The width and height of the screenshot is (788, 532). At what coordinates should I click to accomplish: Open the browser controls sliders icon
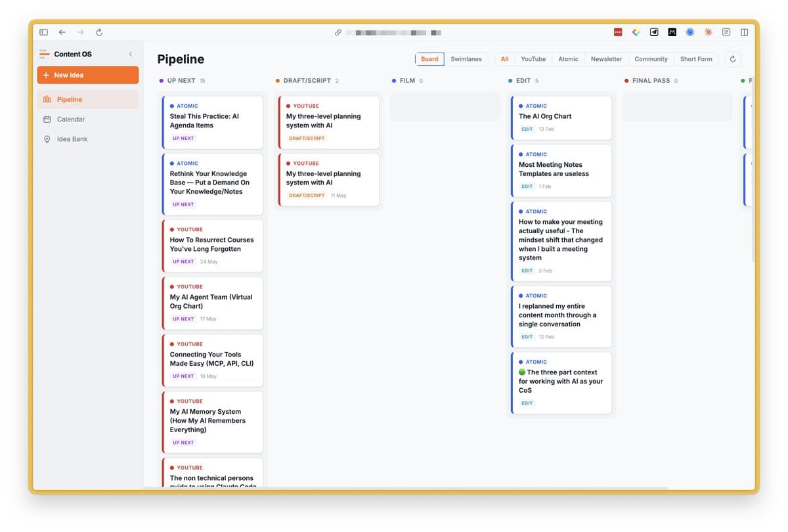pyautogui.click(x=726, y=32)
